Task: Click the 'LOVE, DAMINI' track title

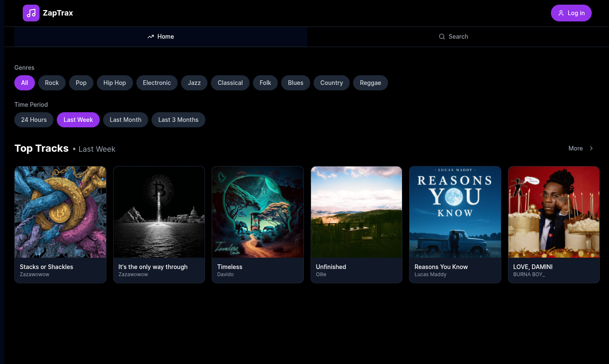Action: (533, 267)
